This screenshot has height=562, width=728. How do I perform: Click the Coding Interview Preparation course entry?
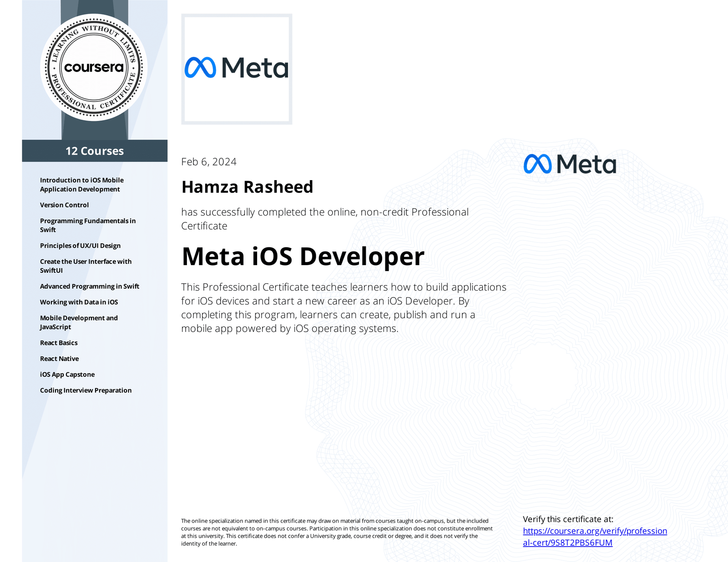click(86, 390)
